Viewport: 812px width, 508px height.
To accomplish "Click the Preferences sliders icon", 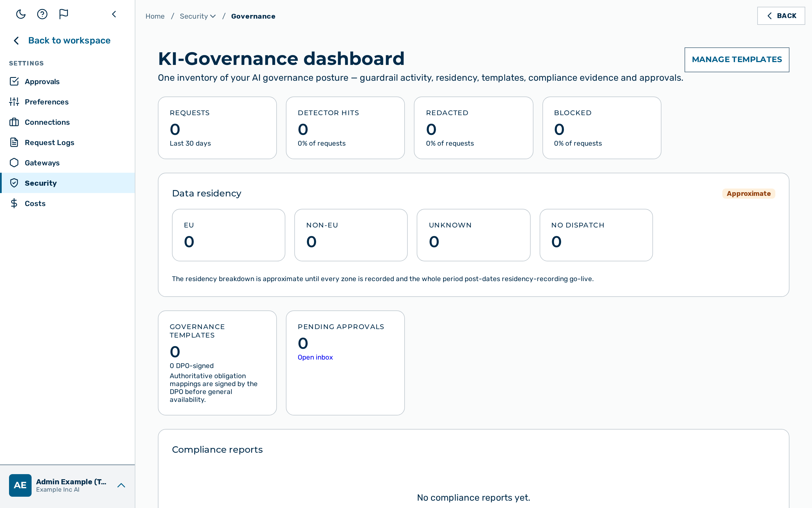I will point(14,102).
